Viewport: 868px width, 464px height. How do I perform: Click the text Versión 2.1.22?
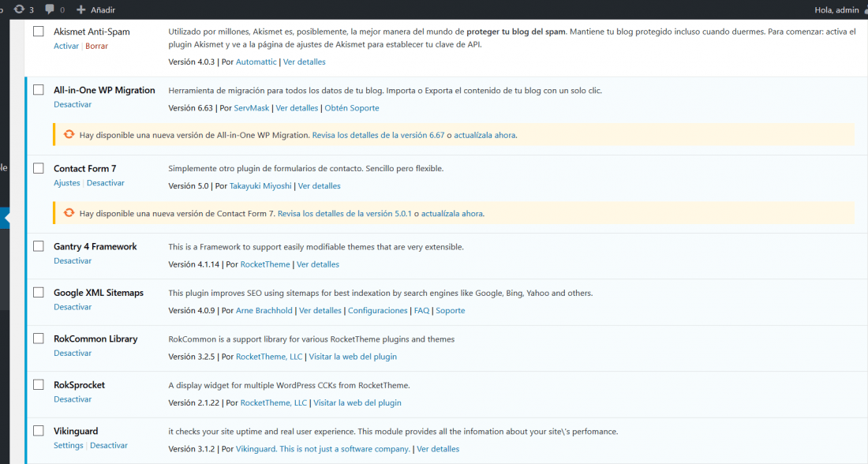[194, 403]
